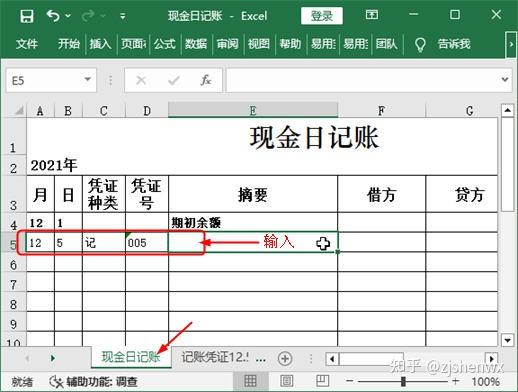
Task: Click the 登录 sign-in button
Action: pyautogui.click(x=322, y=16)
